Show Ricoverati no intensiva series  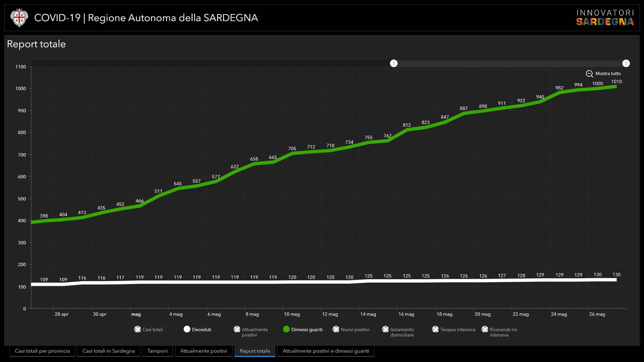click(x=485, y=329)
